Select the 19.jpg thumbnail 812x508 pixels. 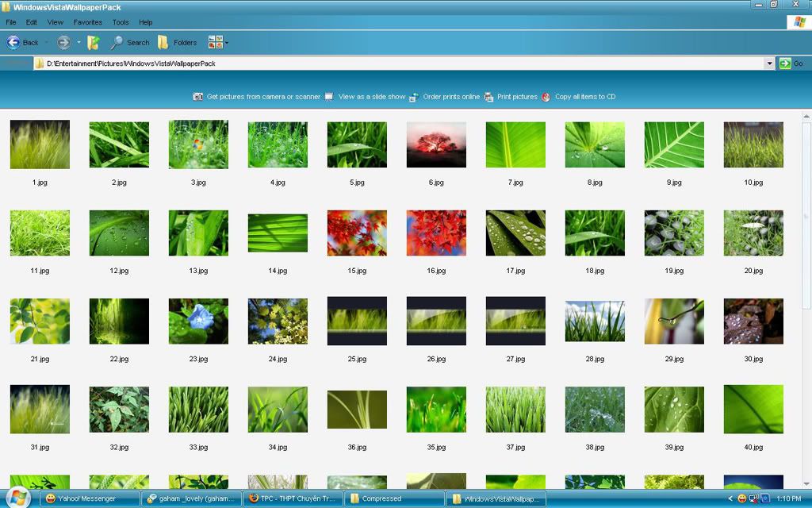(x=674, y=233)
